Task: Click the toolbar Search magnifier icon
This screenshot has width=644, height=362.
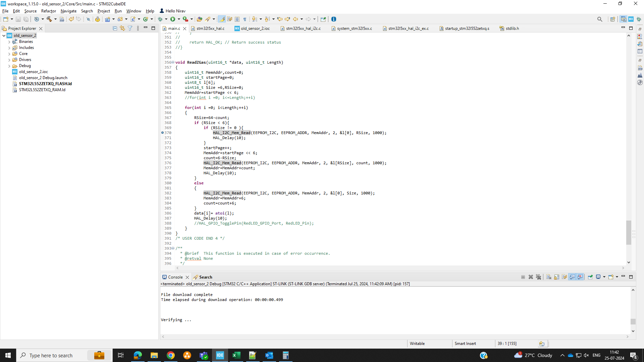Action: click(x=600, y=19)
